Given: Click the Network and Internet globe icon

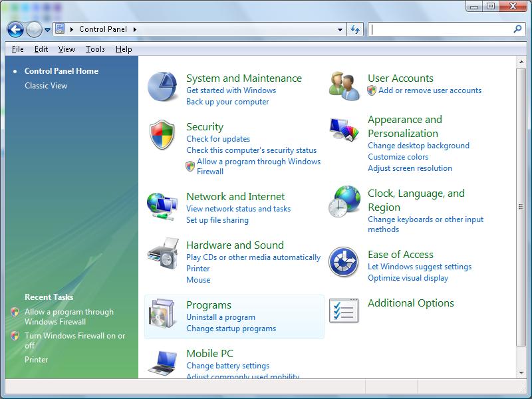Looking at the screenshot, I should [162, 206].
